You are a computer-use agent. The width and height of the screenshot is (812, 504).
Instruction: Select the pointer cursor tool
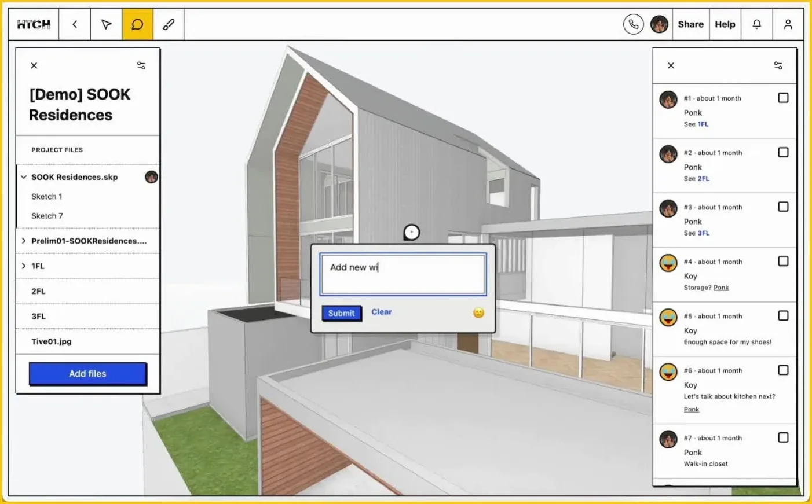tap(106, 24)
